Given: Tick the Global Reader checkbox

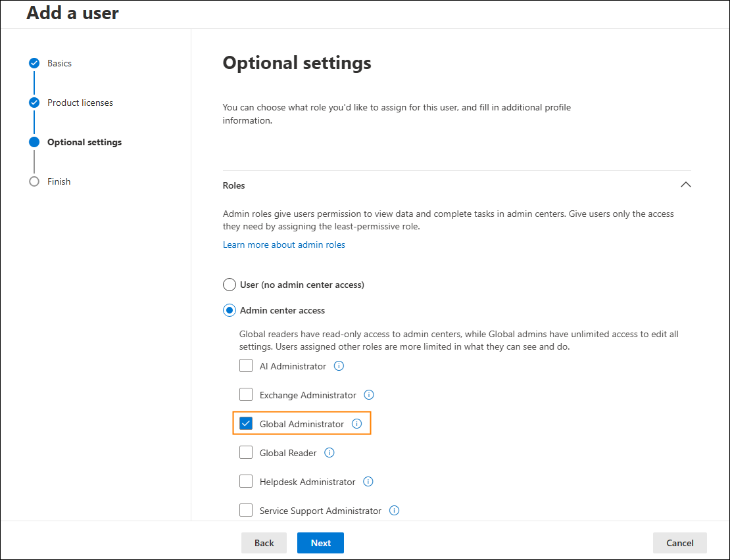Looking at the screenshot, I should 246,452.
